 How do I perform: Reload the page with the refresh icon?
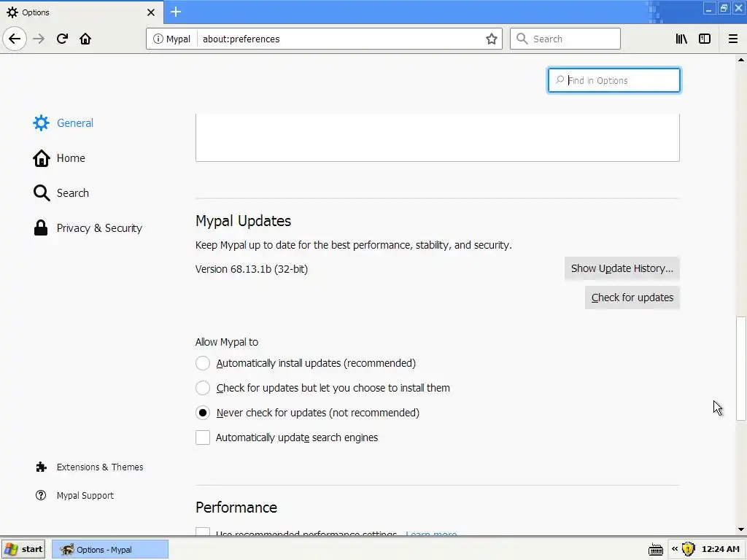click(62, 39)
